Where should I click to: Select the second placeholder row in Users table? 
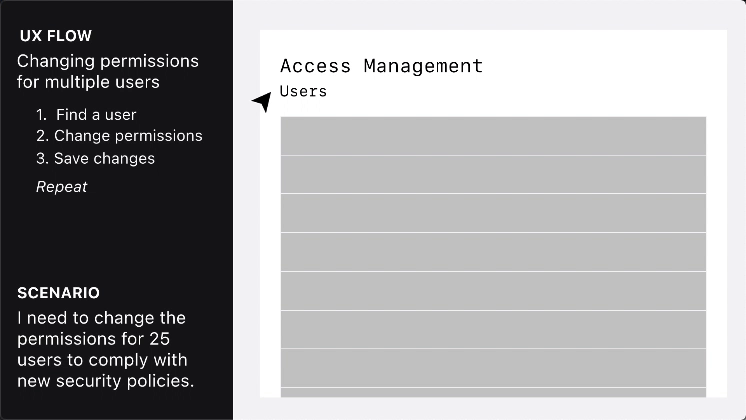(x=493, y=175)
